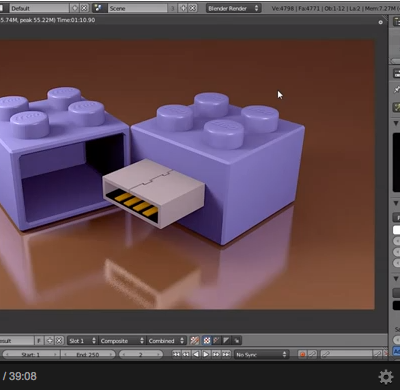Add a new scene with plus icon
The height and width of the screenshot is (390, 400).
click(183, 8)
